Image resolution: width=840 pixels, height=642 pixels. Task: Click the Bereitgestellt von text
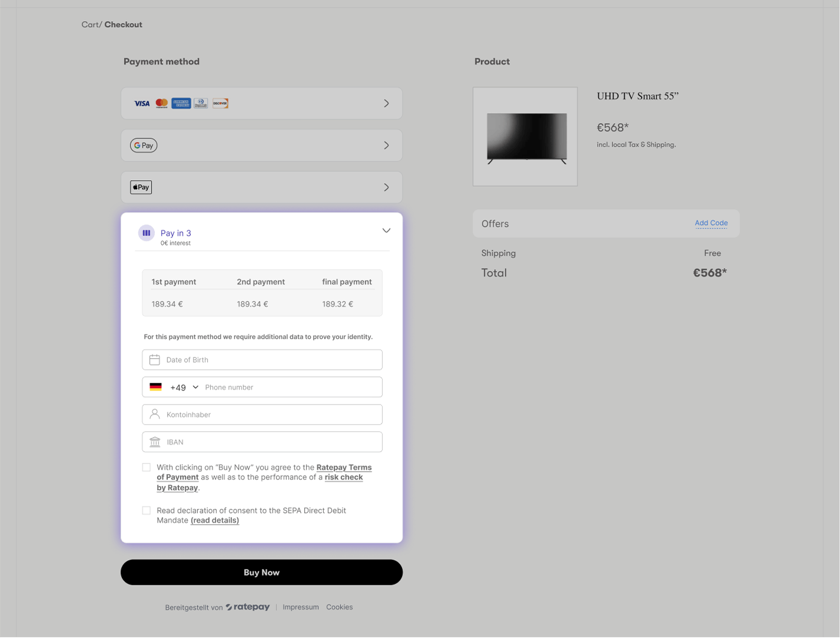click(x=194, y=608)
